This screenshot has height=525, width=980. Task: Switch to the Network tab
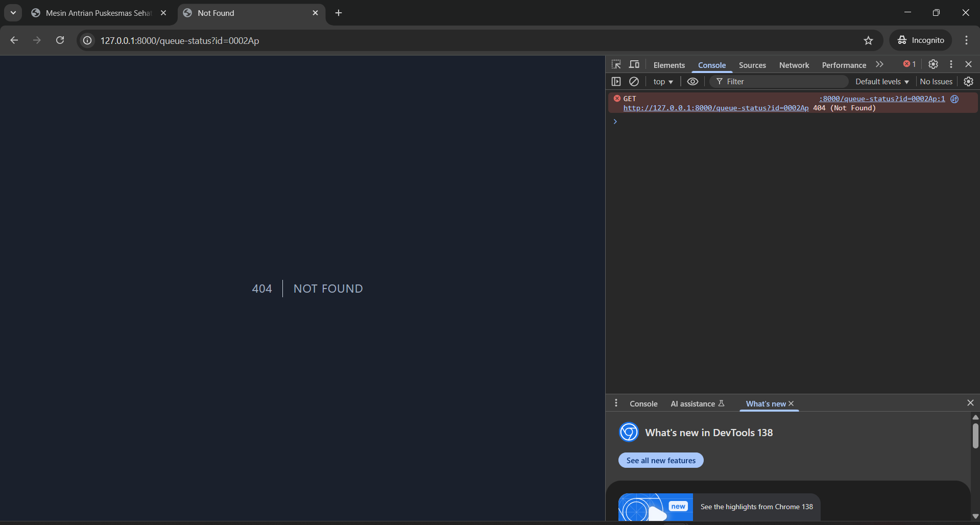(x=794, y=65)
